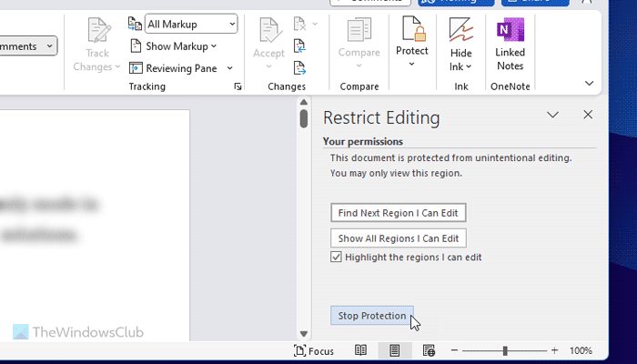Click the Track Changes dropdown arrow
This screenshot has height=364, width=637.
(117, 66)
